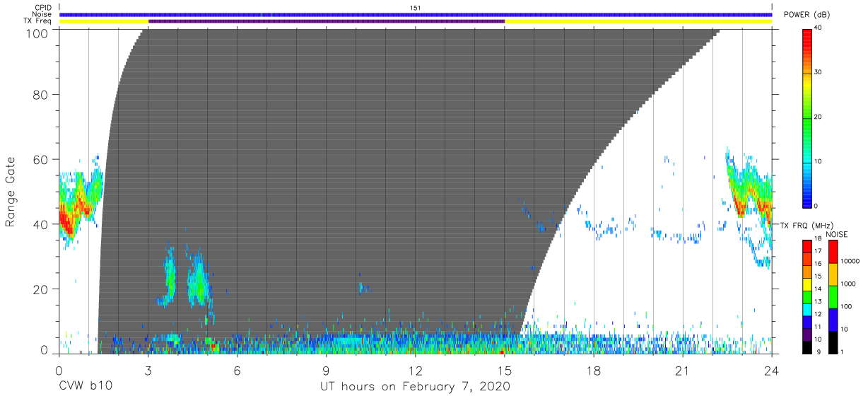Click the 24 hour tick on the UT axis
This screenshot has height=401, width=868.
(772, 371)
